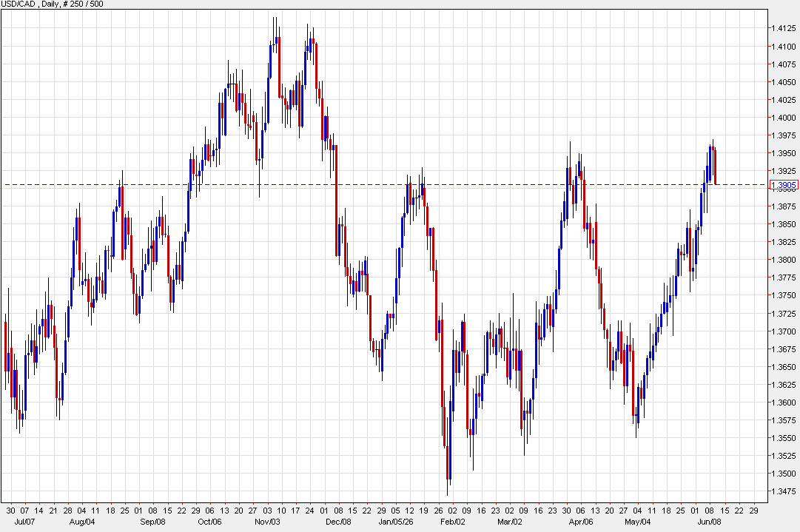Click the 1.4075 price level label
Screen dimensions: 800x532
pyautogui.click(x=783, y=64)
